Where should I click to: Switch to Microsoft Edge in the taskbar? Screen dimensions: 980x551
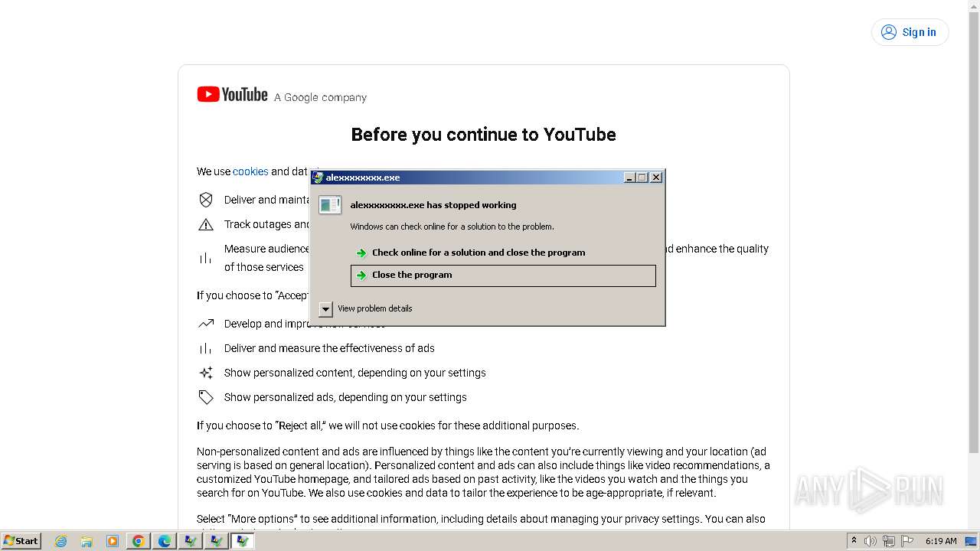(165, 541)
